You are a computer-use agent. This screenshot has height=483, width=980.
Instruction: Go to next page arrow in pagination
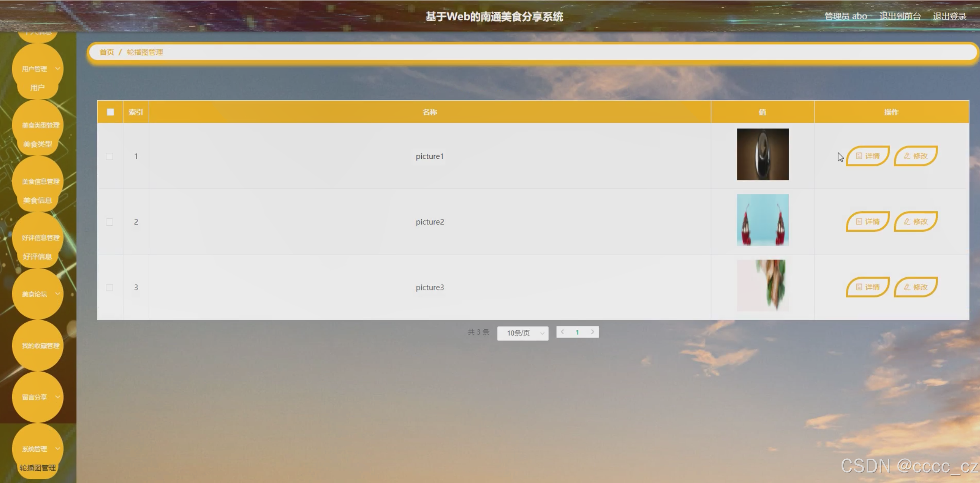click(592, 332)
